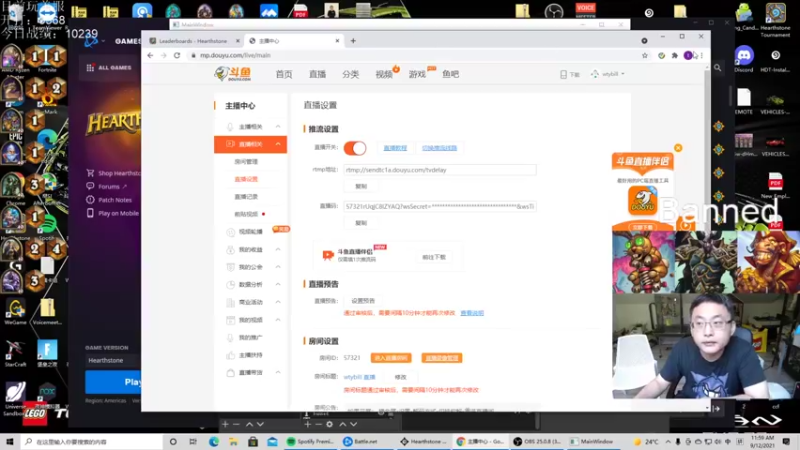This screenshot has width=800, height=450.
Task: Open the Chrome extensions puzzle icon
Action: [674, 55]
